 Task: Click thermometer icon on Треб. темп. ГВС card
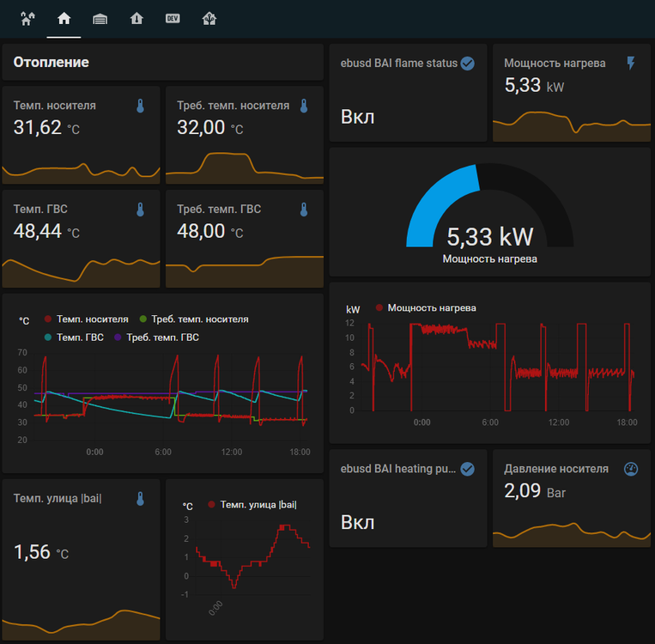click(x=303, y=210)
